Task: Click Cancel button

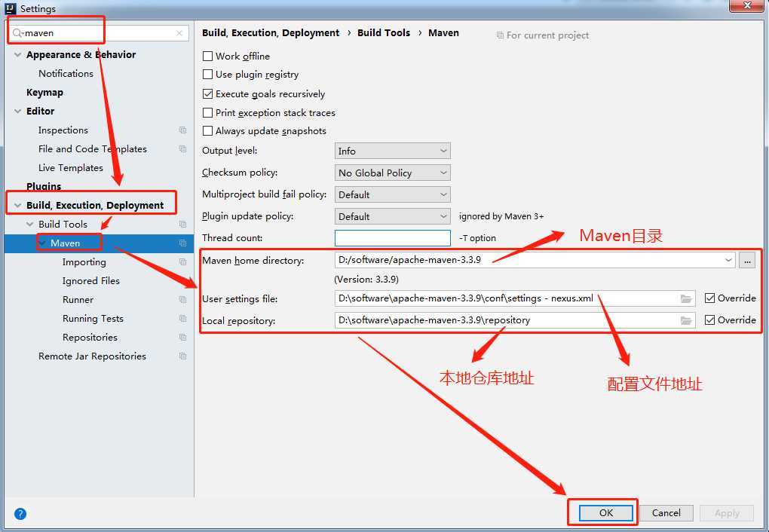Action: click(x=666, y=512)
